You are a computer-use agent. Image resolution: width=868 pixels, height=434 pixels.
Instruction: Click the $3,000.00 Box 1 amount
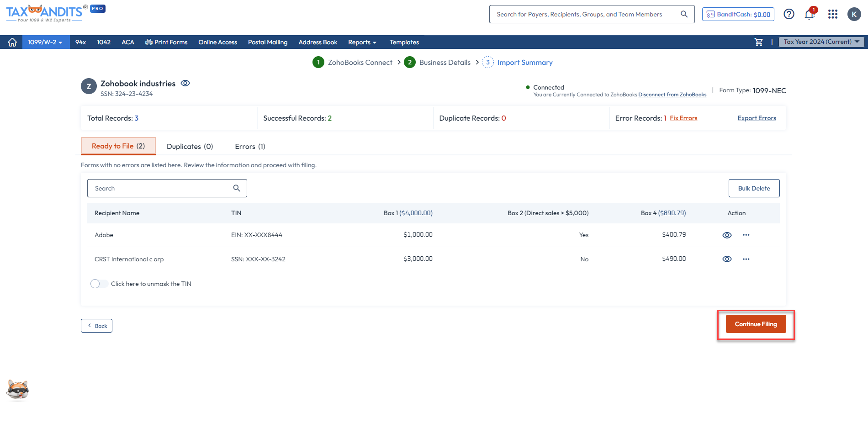[418, 259]
